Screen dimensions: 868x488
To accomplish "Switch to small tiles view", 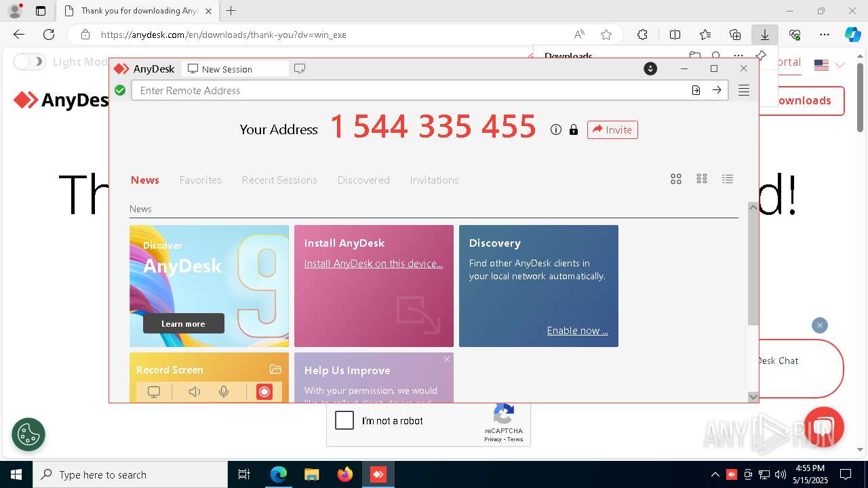I will pyautogui.click(x=702, y=179).
